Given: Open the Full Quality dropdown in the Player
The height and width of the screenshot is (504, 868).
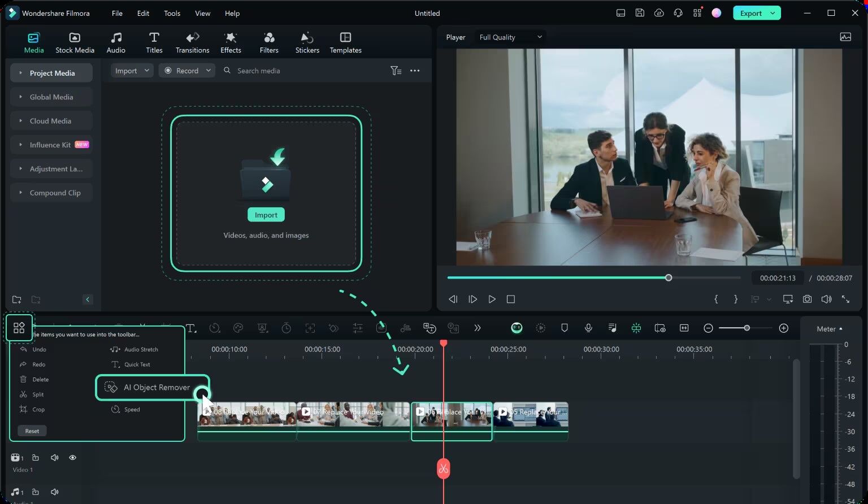Looking at the screenshot, I should pos(509,37).
